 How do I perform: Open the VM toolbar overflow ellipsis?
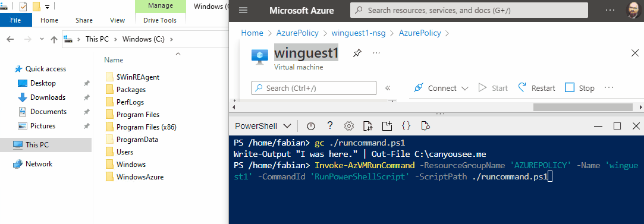[609, 88]
